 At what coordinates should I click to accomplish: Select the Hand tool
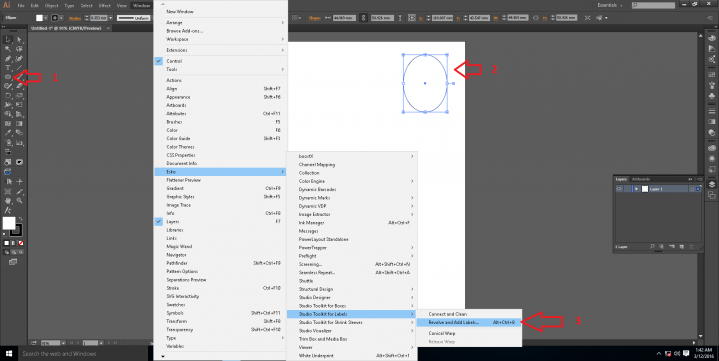8,200
